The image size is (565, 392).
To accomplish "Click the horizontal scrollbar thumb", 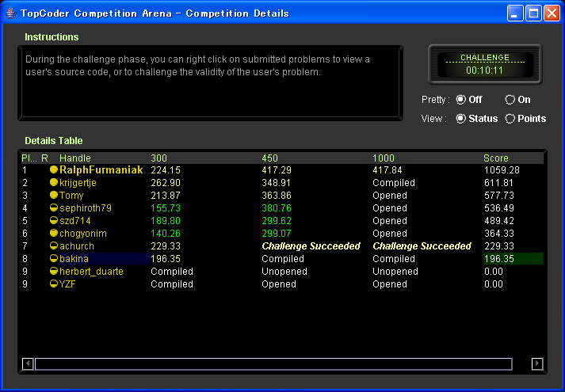I will [273, 363].
